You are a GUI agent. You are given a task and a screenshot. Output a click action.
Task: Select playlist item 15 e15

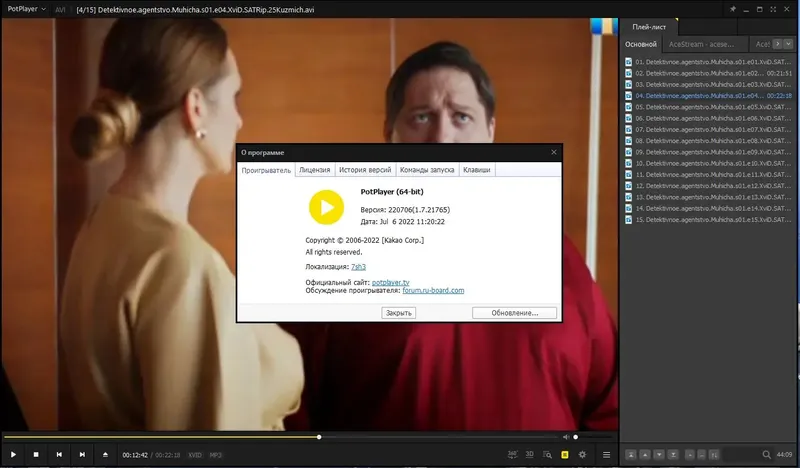[x=709, y=219]
